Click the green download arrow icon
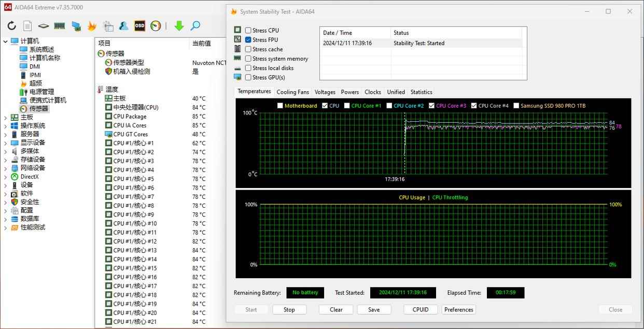The image size is (644, 329). click(x=179, y=26)
